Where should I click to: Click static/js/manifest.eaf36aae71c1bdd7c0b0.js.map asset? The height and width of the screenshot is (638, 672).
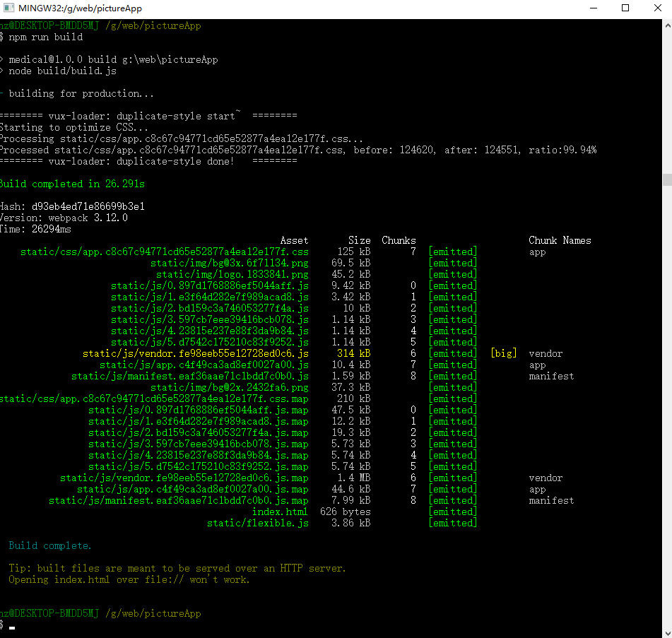(179, 500)
